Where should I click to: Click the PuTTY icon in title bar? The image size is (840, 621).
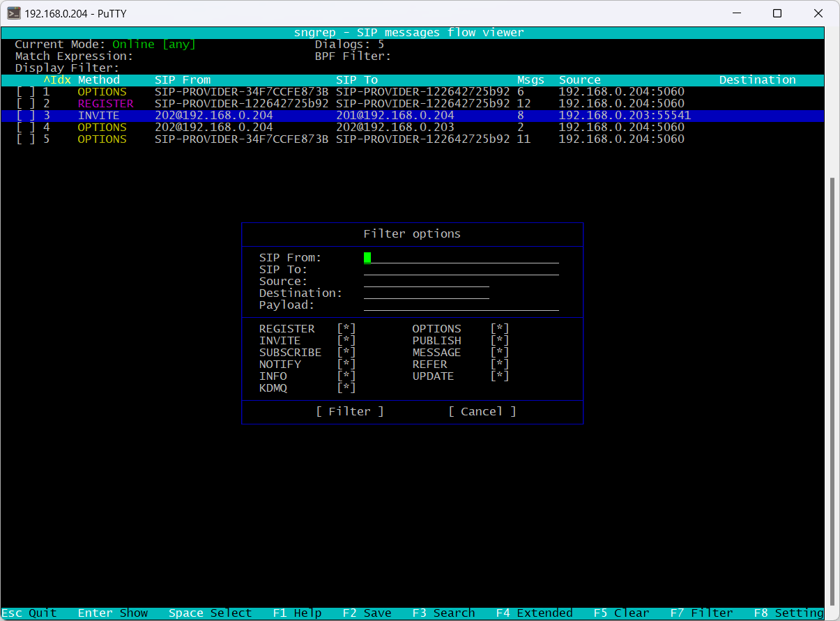(13, 13)
